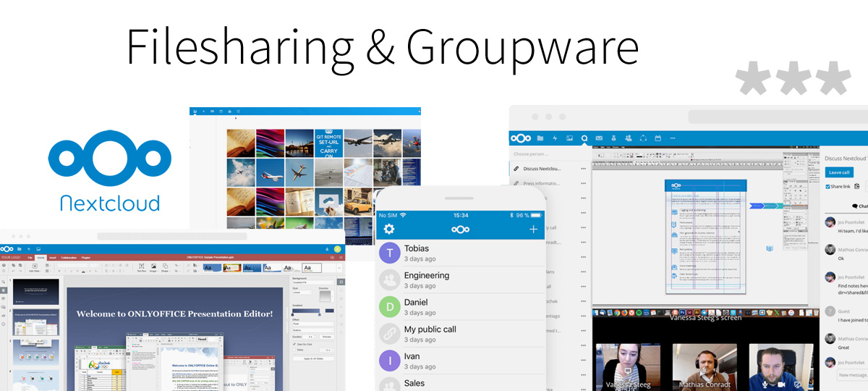This screenshot has height=391, width=868.
Task: Click Preview button in slide settings
Action: tap(326, 337)
